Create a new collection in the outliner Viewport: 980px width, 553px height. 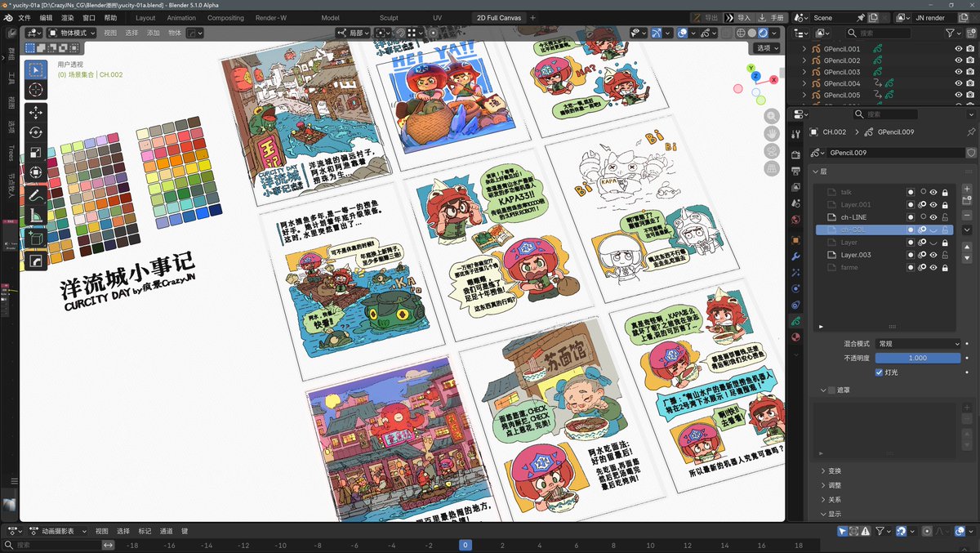[970, 33]
